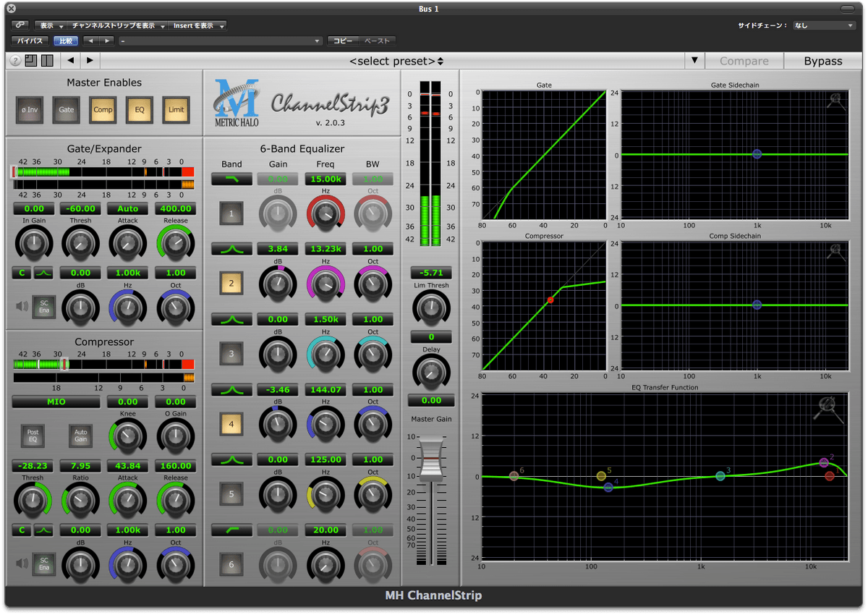Disable the Limit master enable

(176, 110)
